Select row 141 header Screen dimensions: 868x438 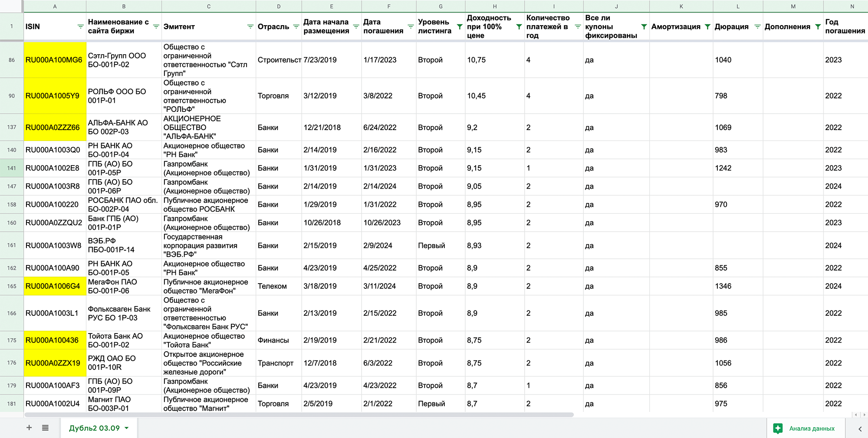pyautogui.click(x=12, y=168)
